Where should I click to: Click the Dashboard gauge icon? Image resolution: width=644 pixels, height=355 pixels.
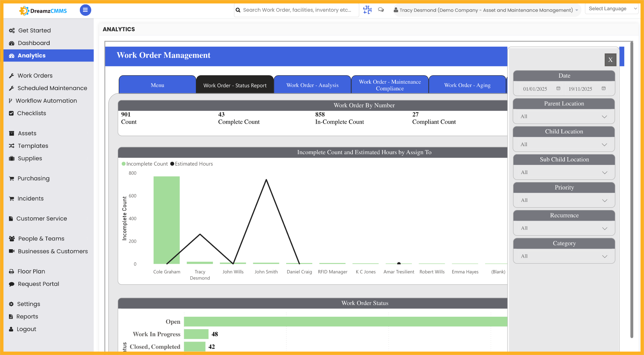point(12,43)
